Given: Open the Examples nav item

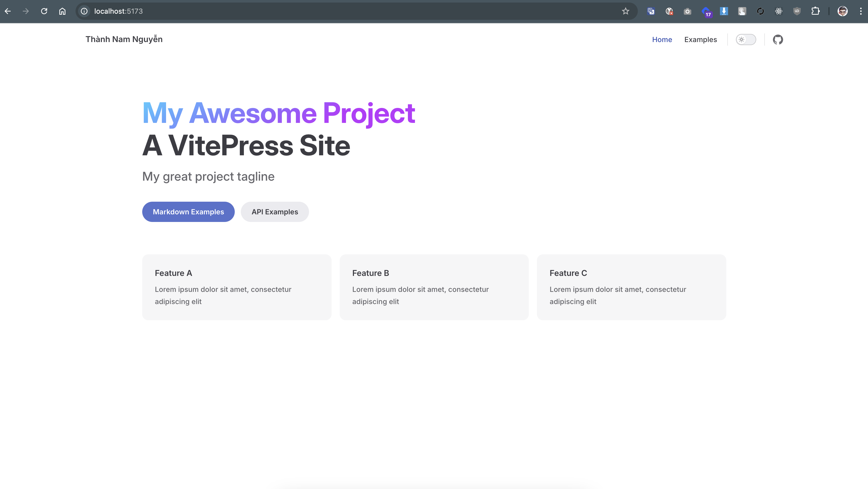Looking at the screenshot, I should pos(700,40).
